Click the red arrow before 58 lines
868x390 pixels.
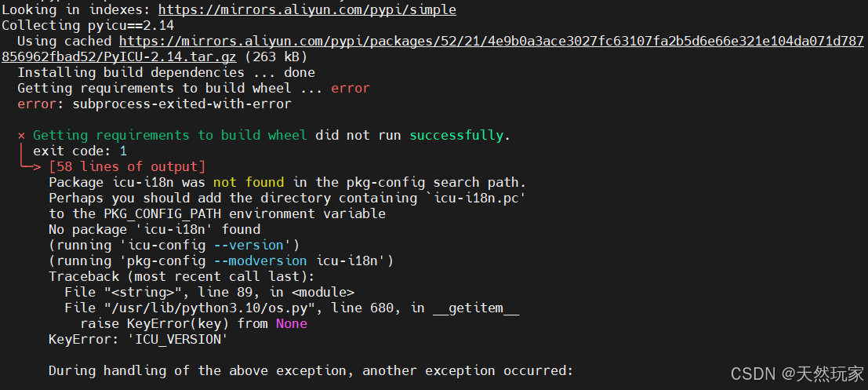click(x=31, y=166)
